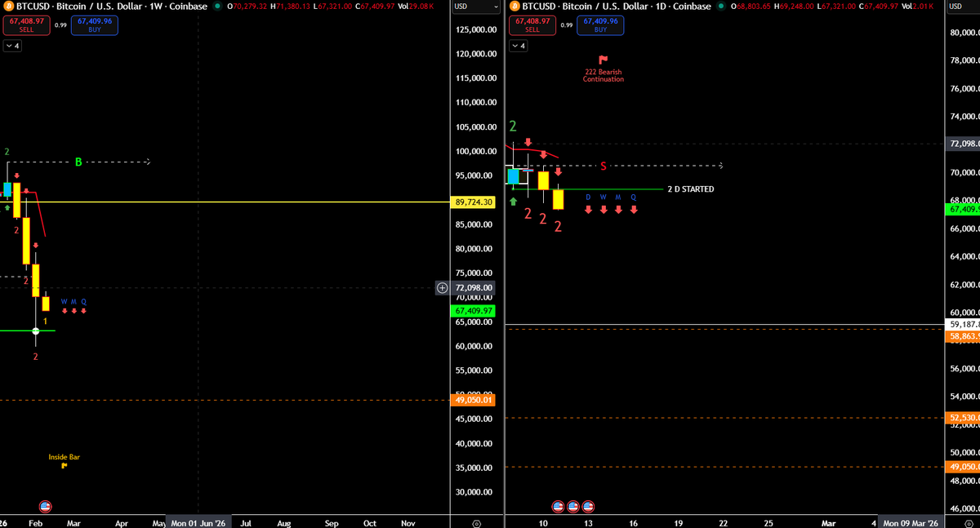Click the Bitcoin logo icon on weekly chart
The width and height of the screenshot is (980, 528).
7,7
